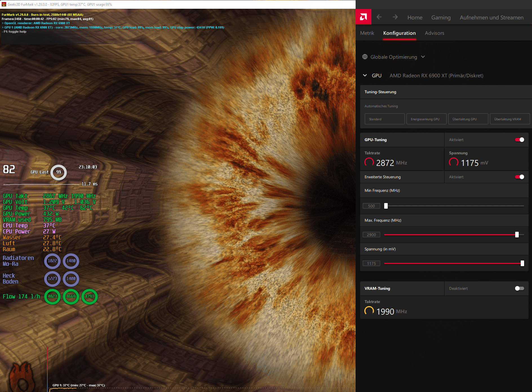Select the Konfiguration tab

click(x=399, y=33)
